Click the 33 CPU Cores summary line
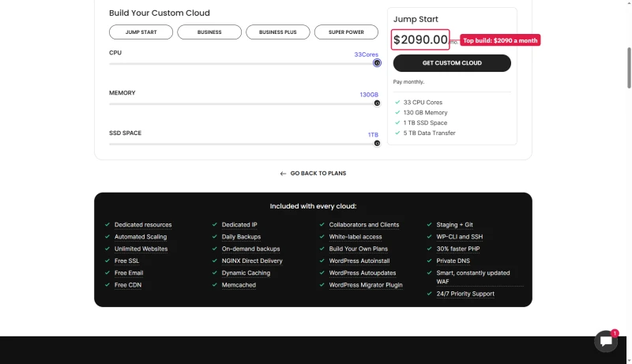 (x=423, y=103)
